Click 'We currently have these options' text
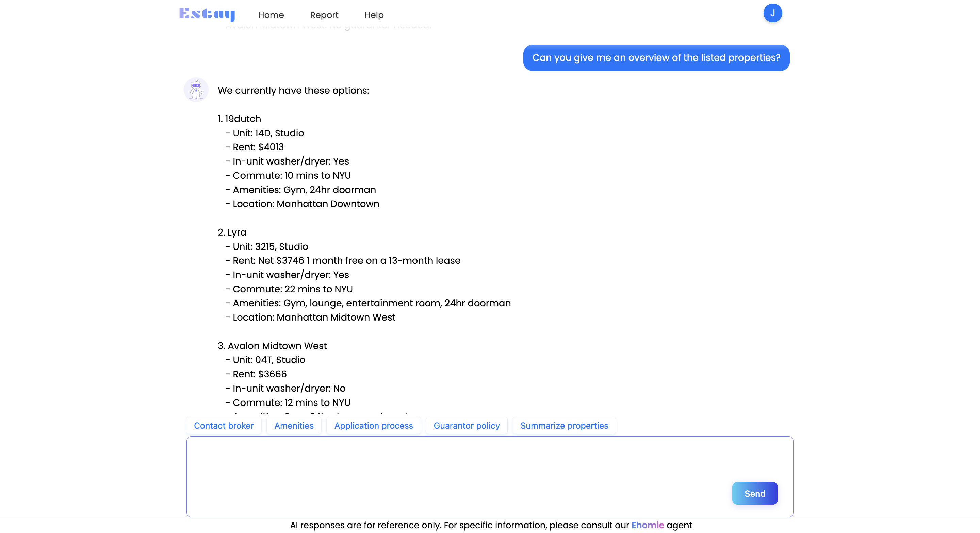Viewport: 980px width, 533px height. (x=293, y=90)
